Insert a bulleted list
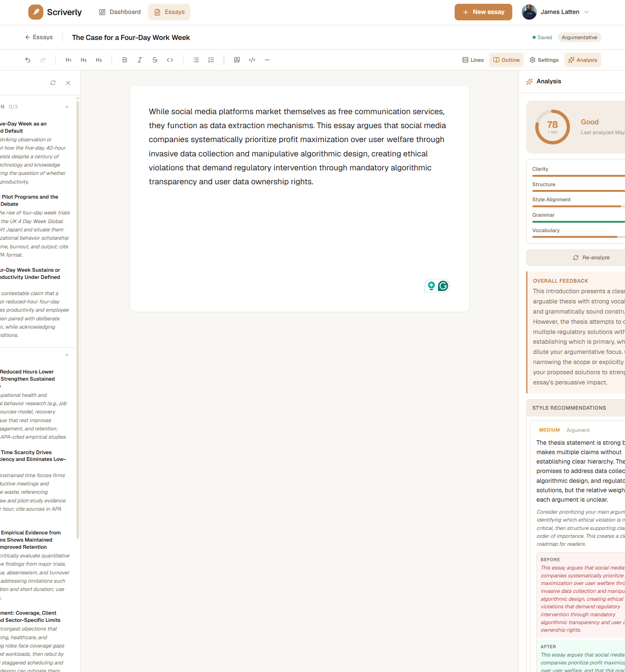The width and height of the screenshot is (625, 672). tap(196, 60)
